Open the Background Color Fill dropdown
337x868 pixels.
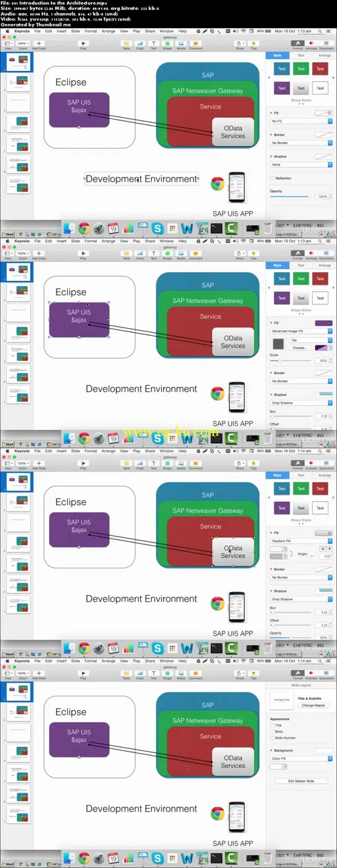tap(301, 758)
